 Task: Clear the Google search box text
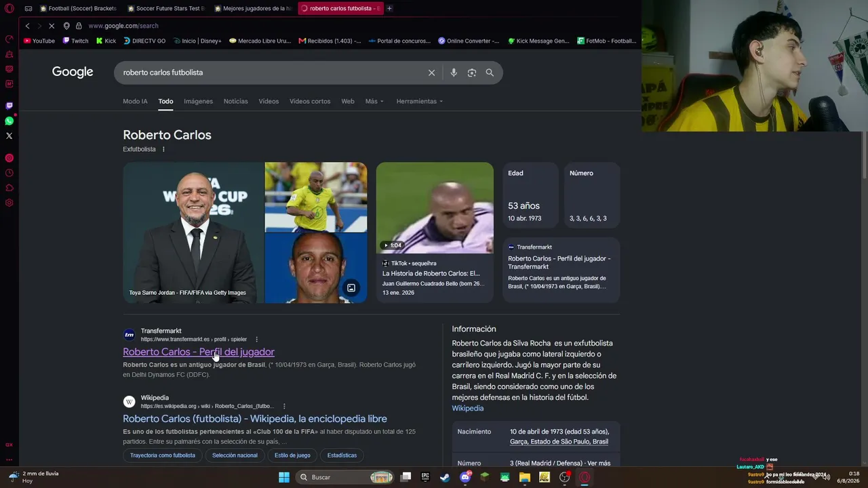[431, 73]
